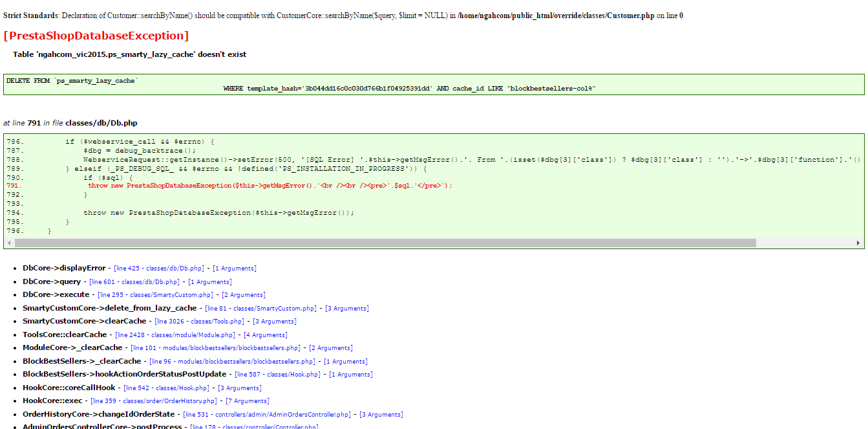This screenshot has height=429, width=868.
Task: Click "at line 791 in file classes/db/Db.php" text
Action: pyautogui.click(x=70, y=123)
